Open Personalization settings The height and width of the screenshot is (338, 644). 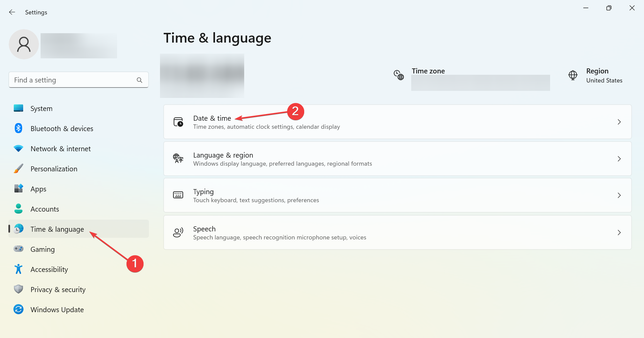(x=78, y=169)
